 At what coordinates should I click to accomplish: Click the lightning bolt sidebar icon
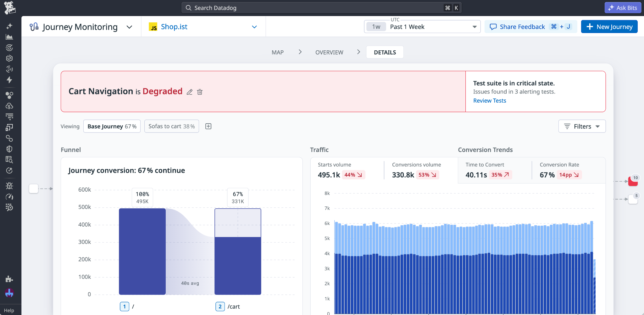pyautogui.click(x=9, y=80)
